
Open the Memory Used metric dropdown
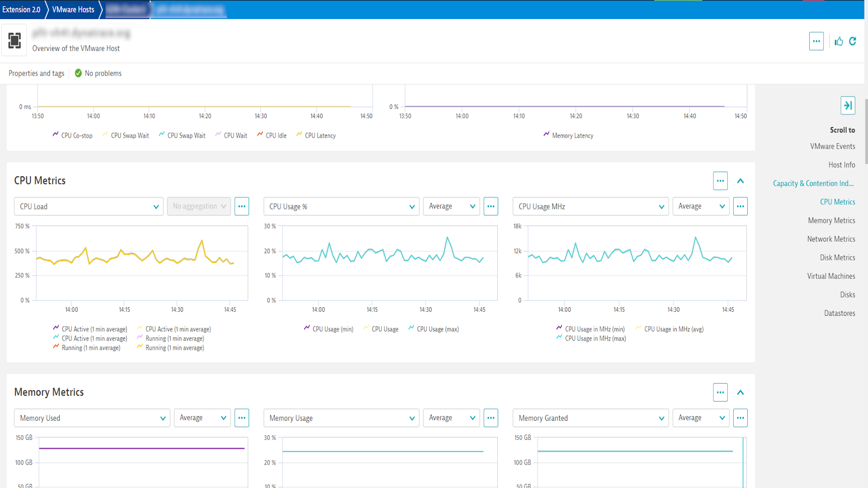(92, 418)
